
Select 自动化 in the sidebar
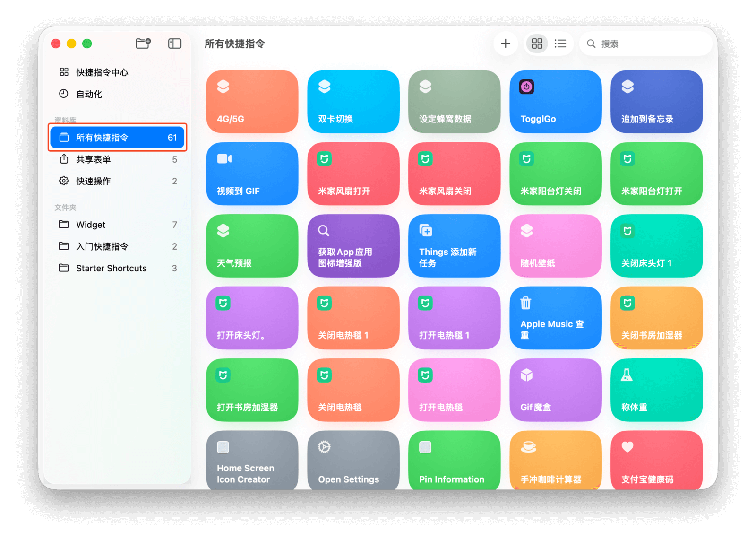point(89,94)
